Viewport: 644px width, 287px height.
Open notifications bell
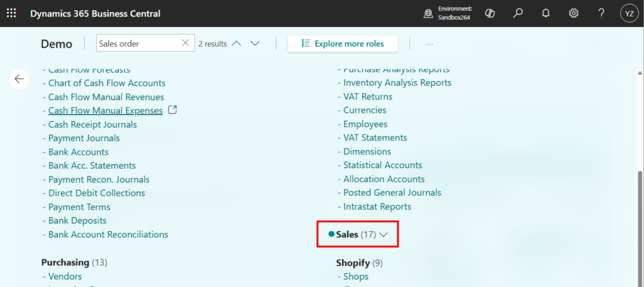pos(546,13)
